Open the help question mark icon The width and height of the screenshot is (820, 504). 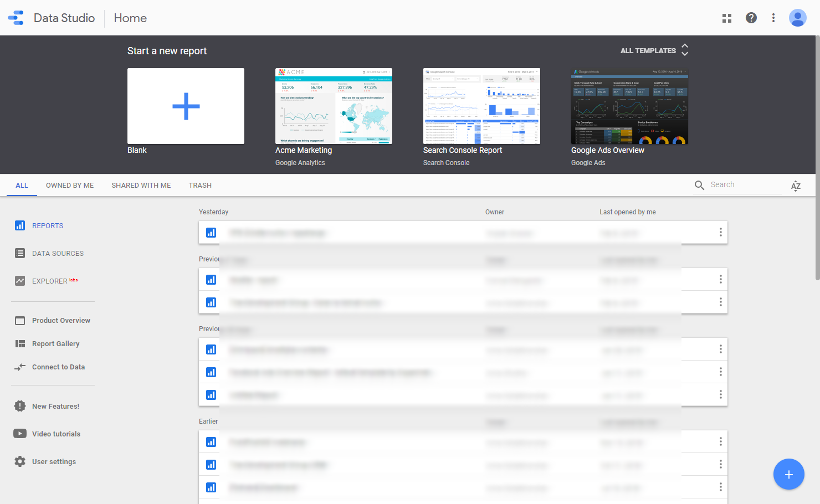point(751,18)
